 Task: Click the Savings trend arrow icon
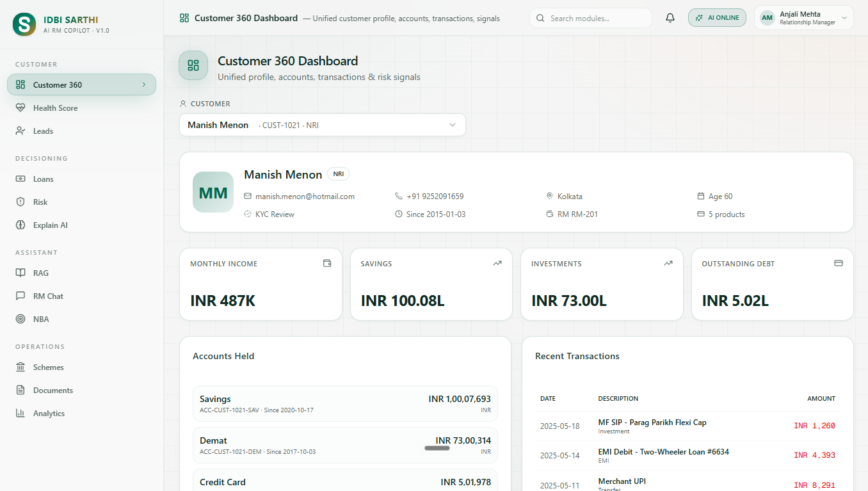click(x=497, y=263)
